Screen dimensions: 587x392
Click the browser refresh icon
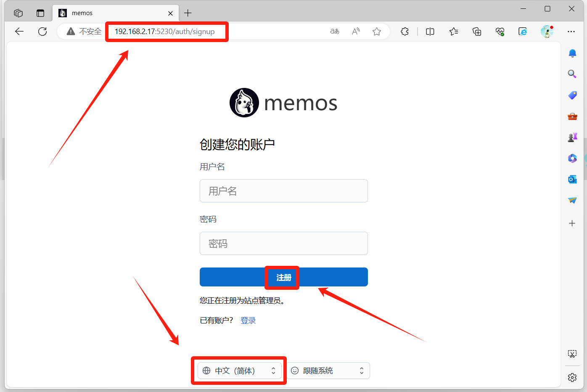(x=42, y=32)
